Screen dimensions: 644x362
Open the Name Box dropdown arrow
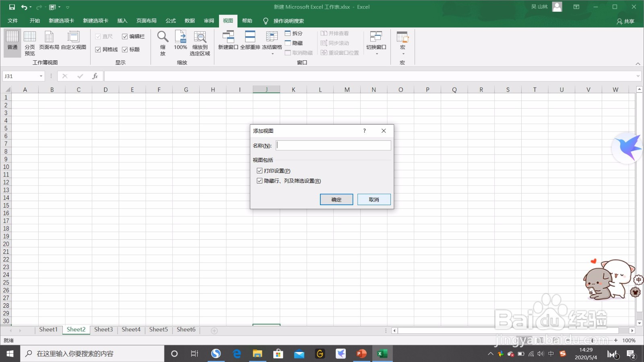click(x=41, y=76)
